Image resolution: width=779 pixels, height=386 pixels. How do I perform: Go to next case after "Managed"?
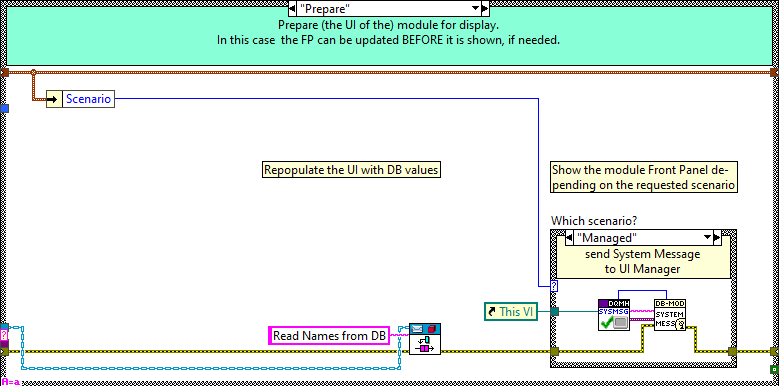coord(717,238)
